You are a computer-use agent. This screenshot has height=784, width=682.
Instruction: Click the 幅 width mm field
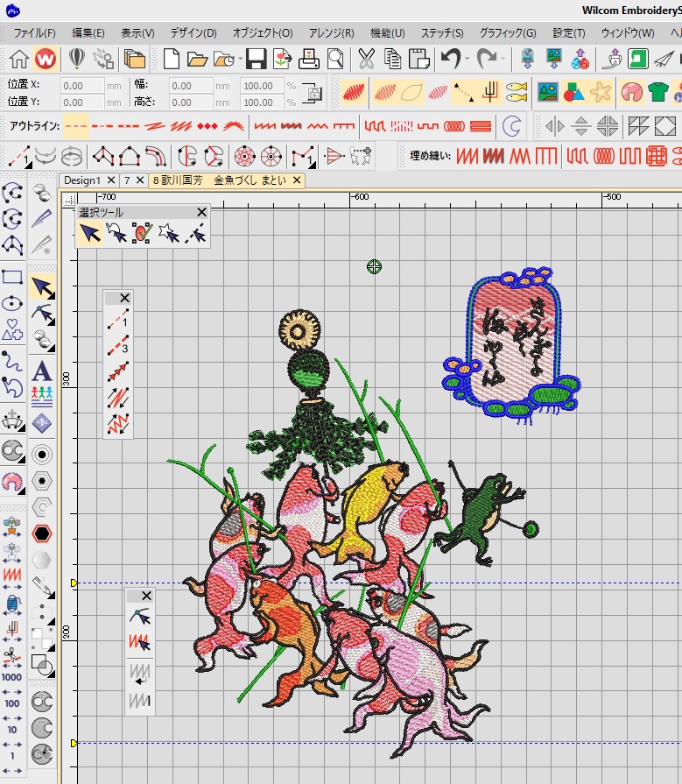[191, 86]
